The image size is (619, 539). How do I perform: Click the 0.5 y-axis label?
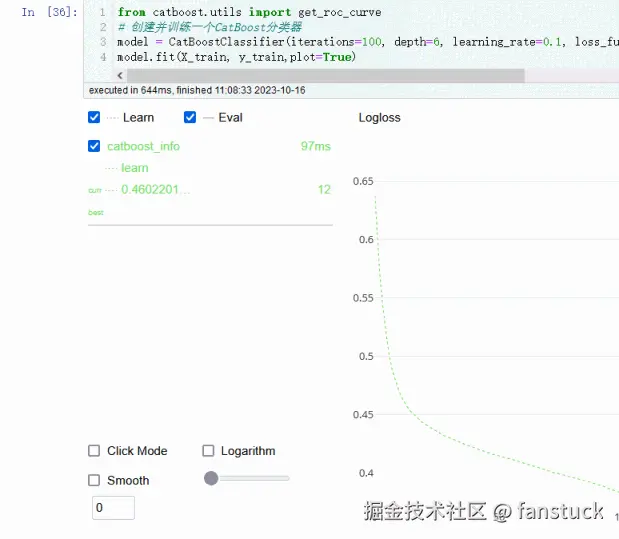pyautogui.click(x=366, y=356)
